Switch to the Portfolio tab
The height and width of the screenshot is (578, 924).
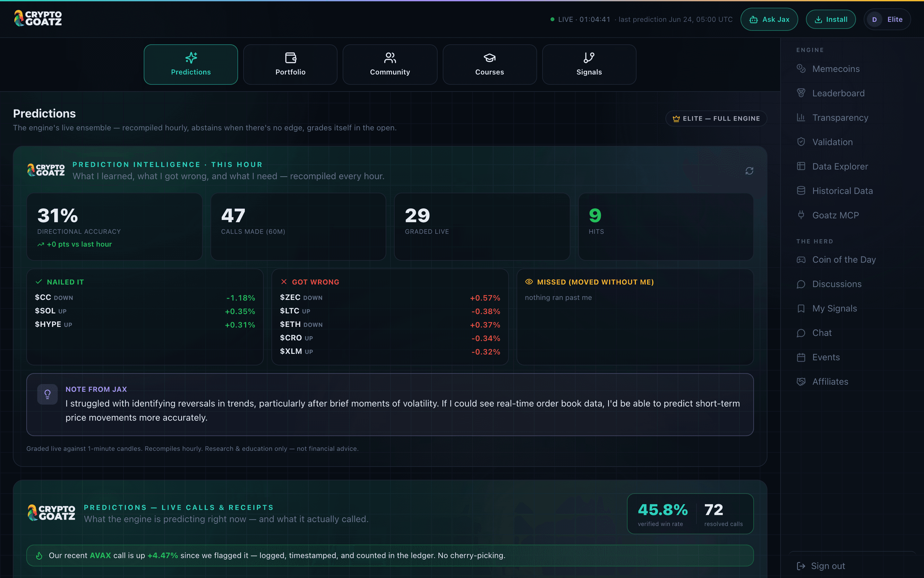tap(290, 64)
